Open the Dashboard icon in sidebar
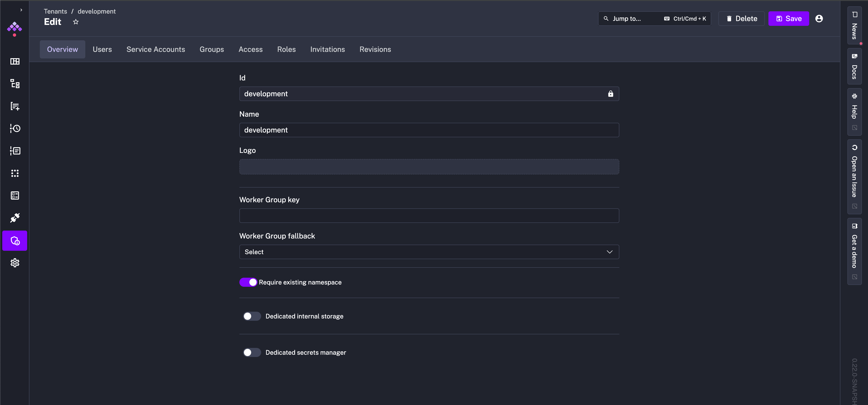This screenshot has height=405, width=868. click(x=15, y=61)
